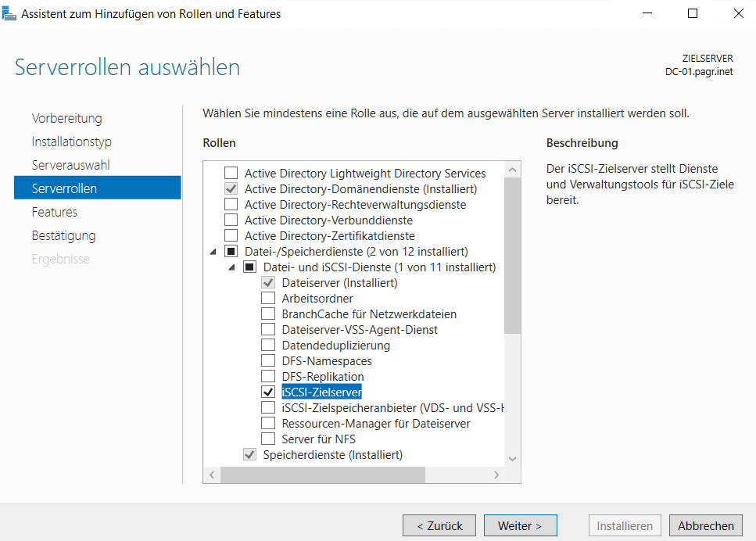Enable Server für NFS checkbox
756x541 pixels.
pos(268,439)
